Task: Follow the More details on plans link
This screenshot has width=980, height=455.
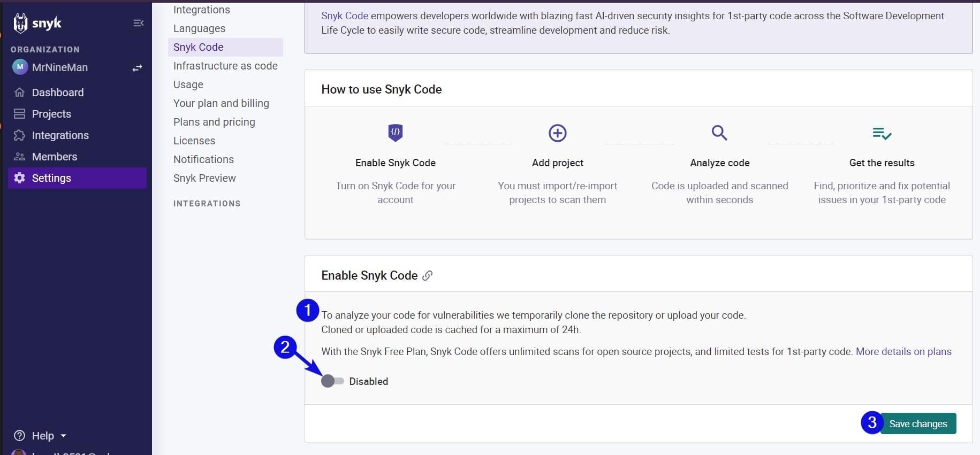Action: point(903,352)
